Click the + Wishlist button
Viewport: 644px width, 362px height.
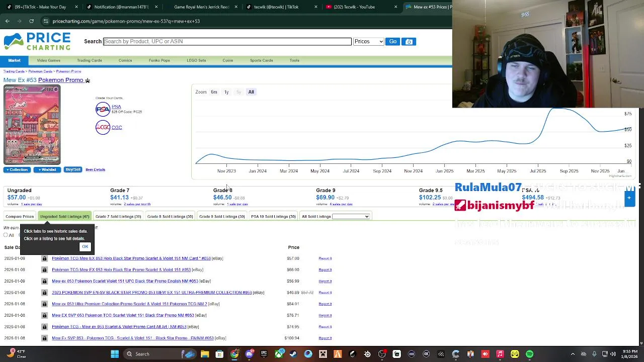click(x=47, y=170)
